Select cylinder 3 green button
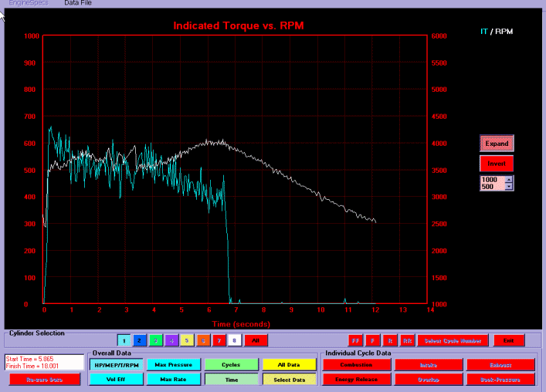The height and width of the screenshot is (392, 546). click(x=155, y=340)
